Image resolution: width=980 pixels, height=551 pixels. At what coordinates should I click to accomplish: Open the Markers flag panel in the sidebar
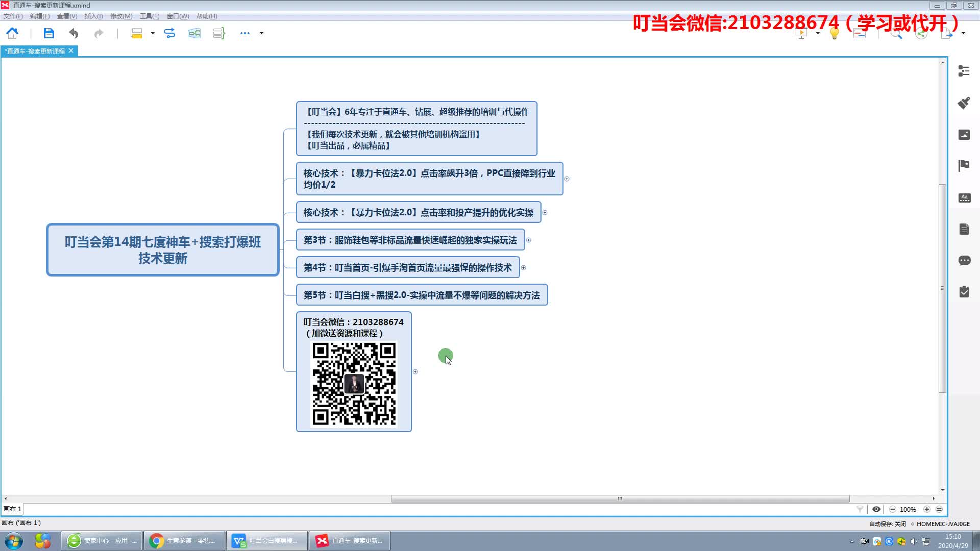coord(964,165)
